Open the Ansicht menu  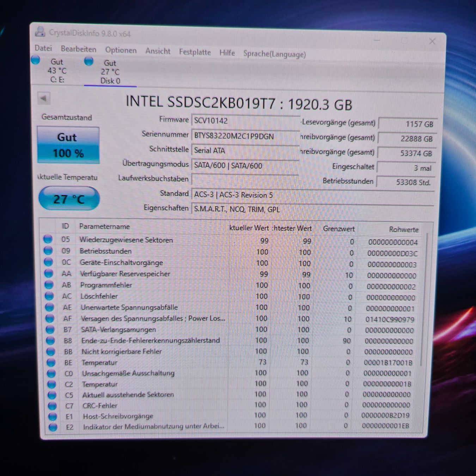coord(158,51)
